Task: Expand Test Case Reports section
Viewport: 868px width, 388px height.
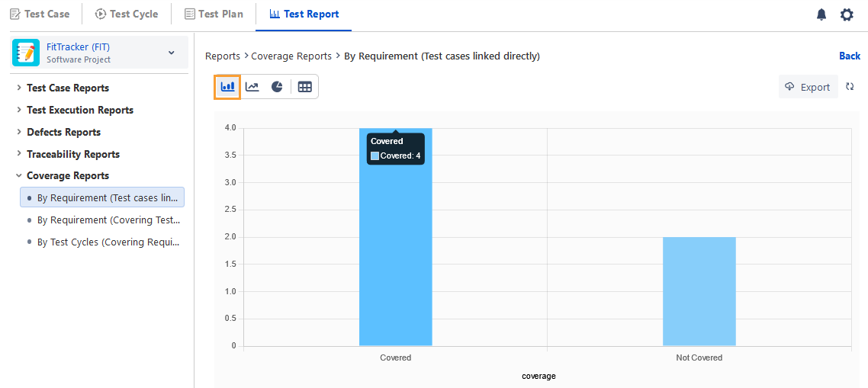Action: click(x=19, y=88)
